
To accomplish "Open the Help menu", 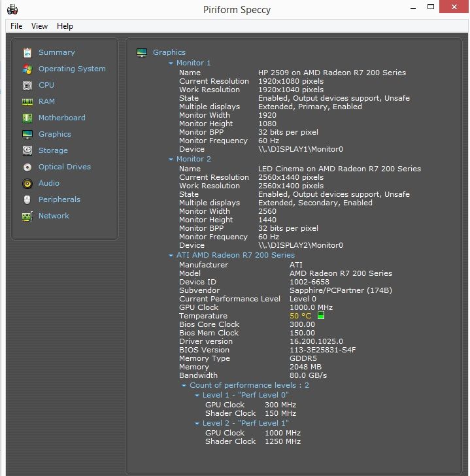I will [x=65, y=26].
